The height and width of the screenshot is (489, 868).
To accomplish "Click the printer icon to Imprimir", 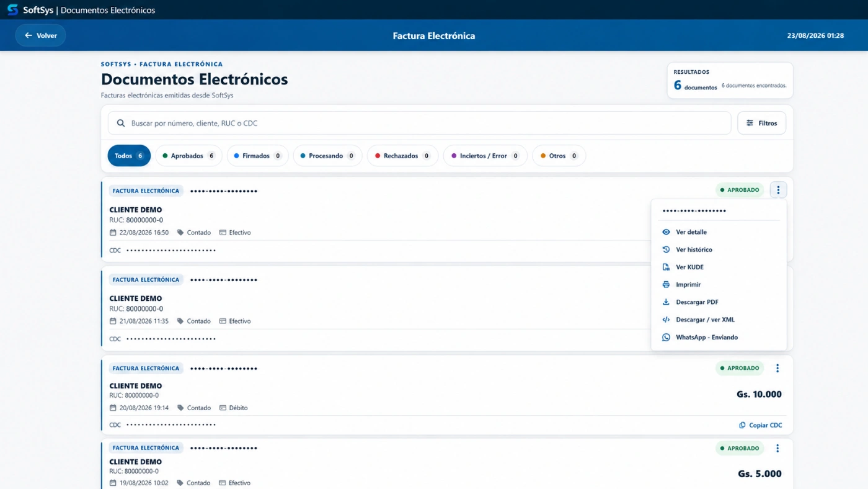I will pos(666,284).
